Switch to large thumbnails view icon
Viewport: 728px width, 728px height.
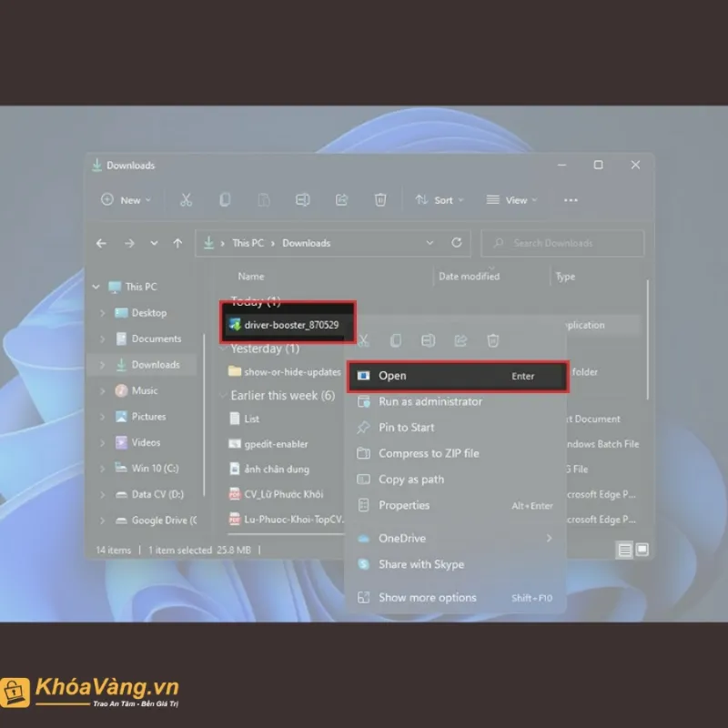(x=642, y=550)
